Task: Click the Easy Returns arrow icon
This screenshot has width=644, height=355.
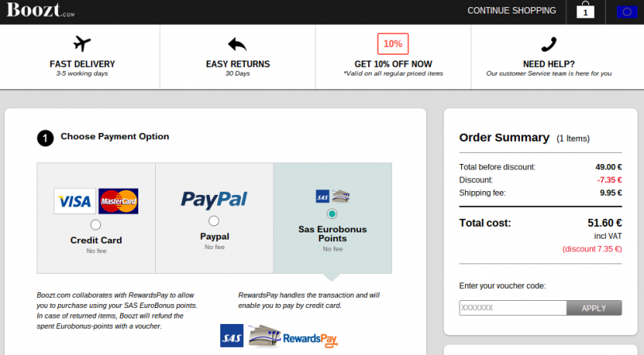Action: [x=238, y=44]
